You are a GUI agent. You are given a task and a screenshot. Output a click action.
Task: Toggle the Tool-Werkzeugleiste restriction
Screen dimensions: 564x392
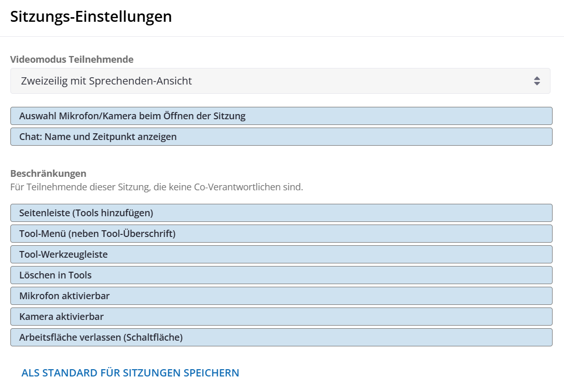point(281,254)
